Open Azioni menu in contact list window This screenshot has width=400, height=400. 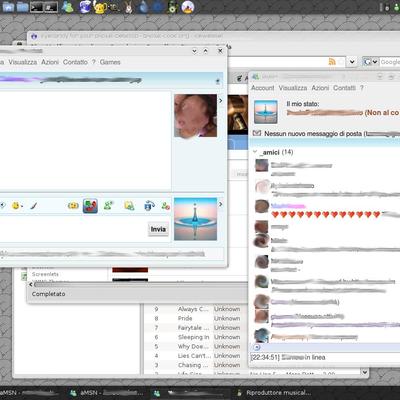coord(320,88)
